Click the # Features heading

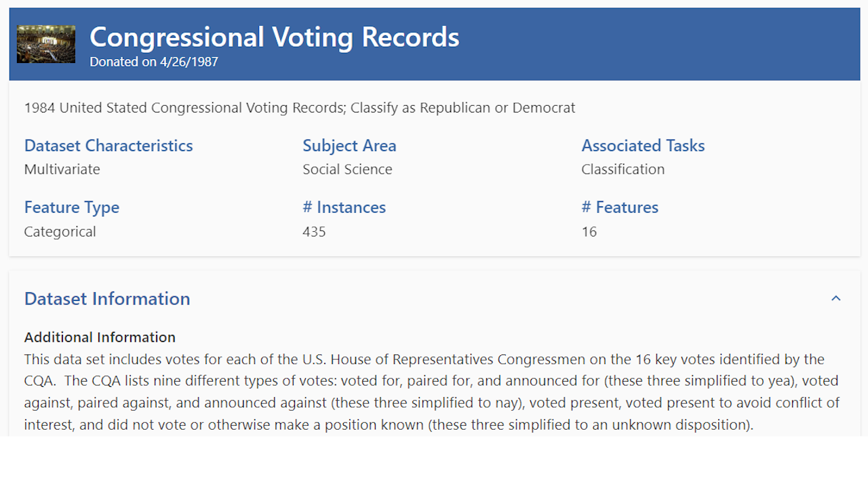coord(619,207)
